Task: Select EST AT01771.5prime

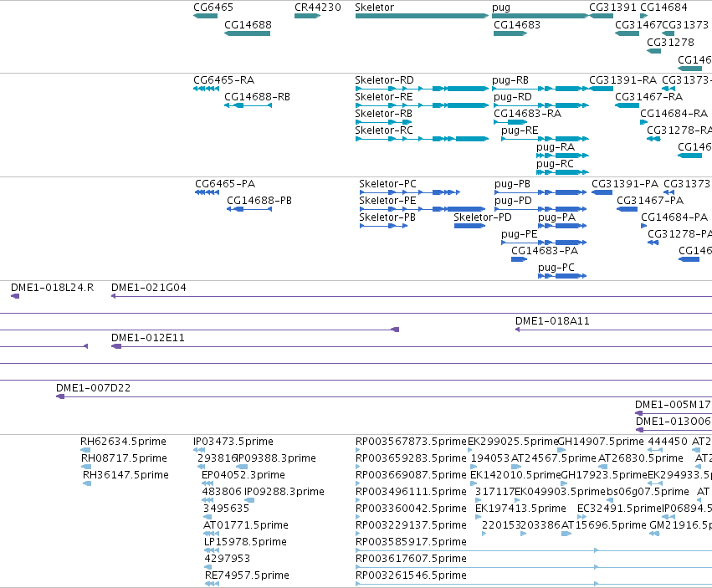Action: 211,534
